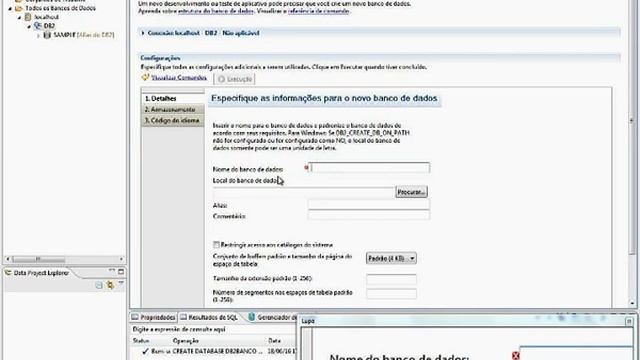The width and height of the screenshot is (640, 360).
Task: Open the Padrão (4 KB) page size dropdown
Action: coord(391,258)
